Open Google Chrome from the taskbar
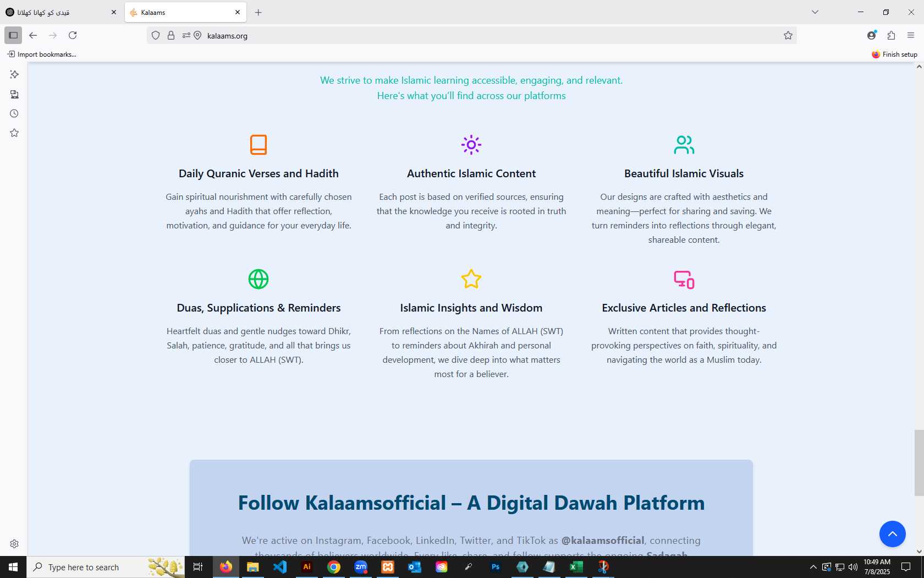924x578 pixels. 334,567
